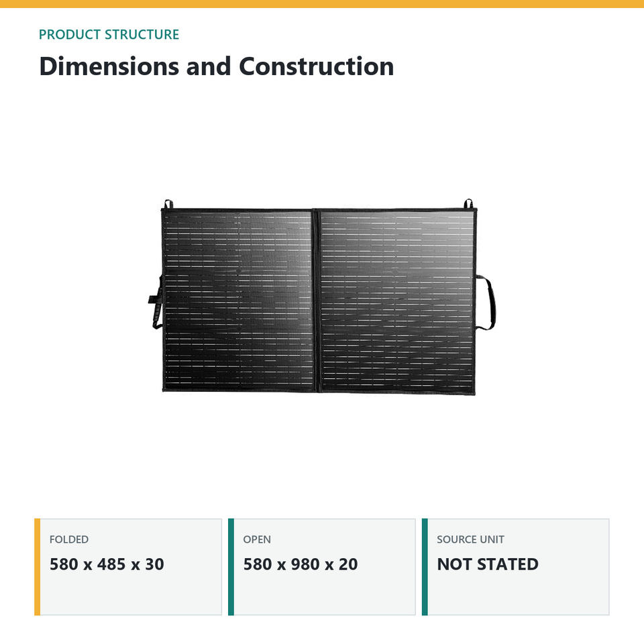Open the FOLDED dimensions card
The width and height of the screenshot is (644, 644).
pos(128,567)
